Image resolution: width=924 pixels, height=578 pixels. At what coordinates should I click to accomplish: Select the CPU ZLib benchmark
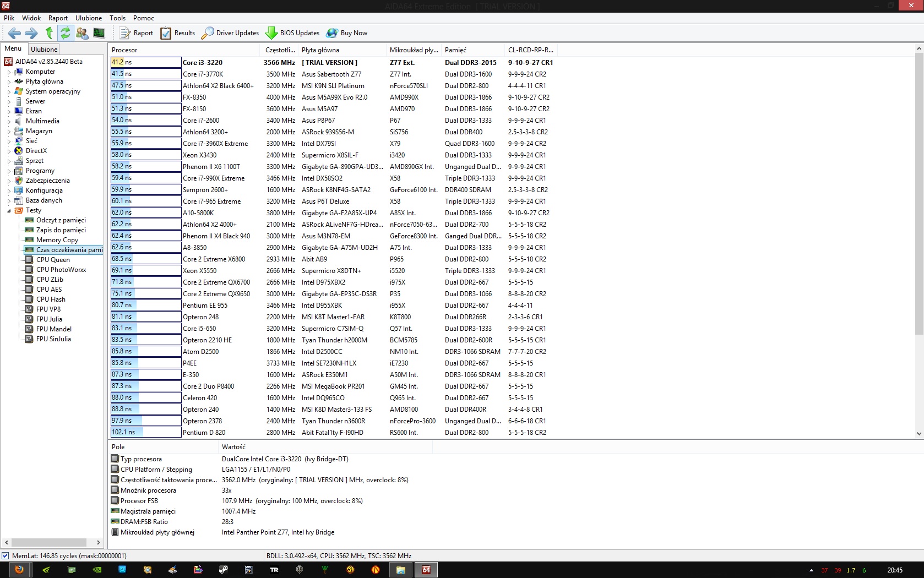coord(50,280)
